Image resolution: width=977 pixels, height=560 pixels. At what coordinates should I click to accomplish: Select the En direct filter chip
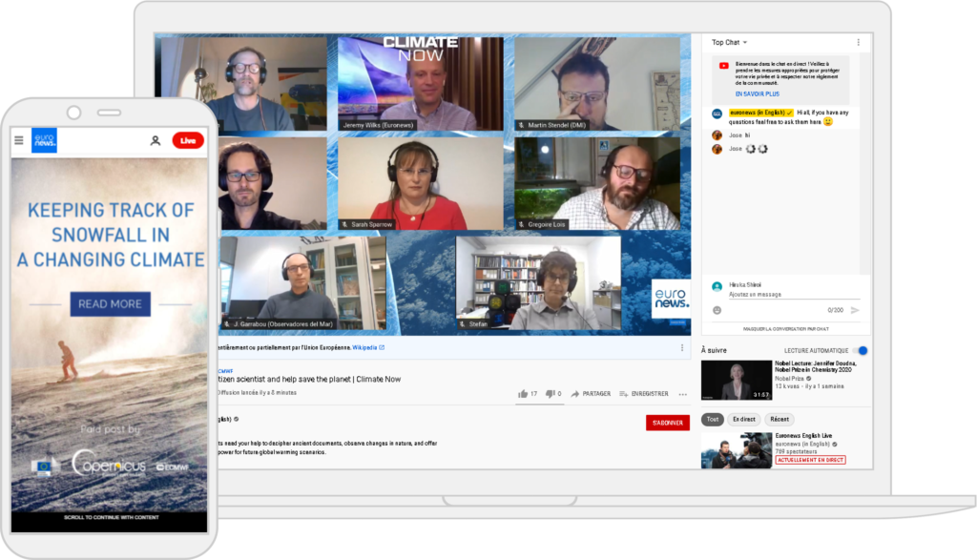tap(744, 420)
